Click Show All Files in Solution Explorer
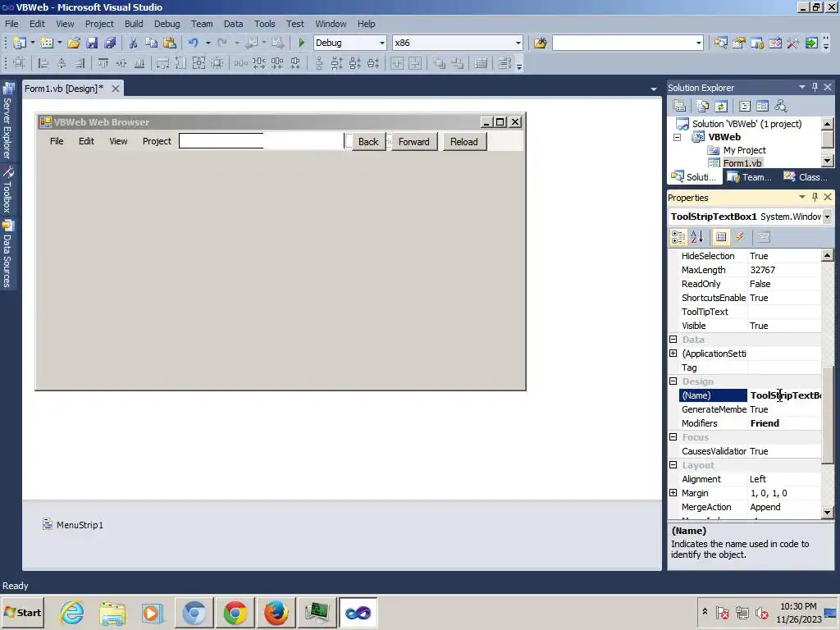 click(703, 106)
